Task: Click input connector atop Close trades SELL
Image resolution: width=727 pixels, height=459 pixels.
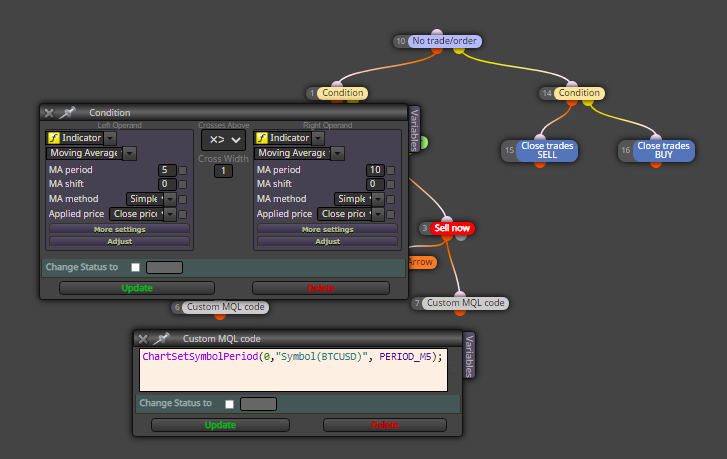Action: pos(540,138)
